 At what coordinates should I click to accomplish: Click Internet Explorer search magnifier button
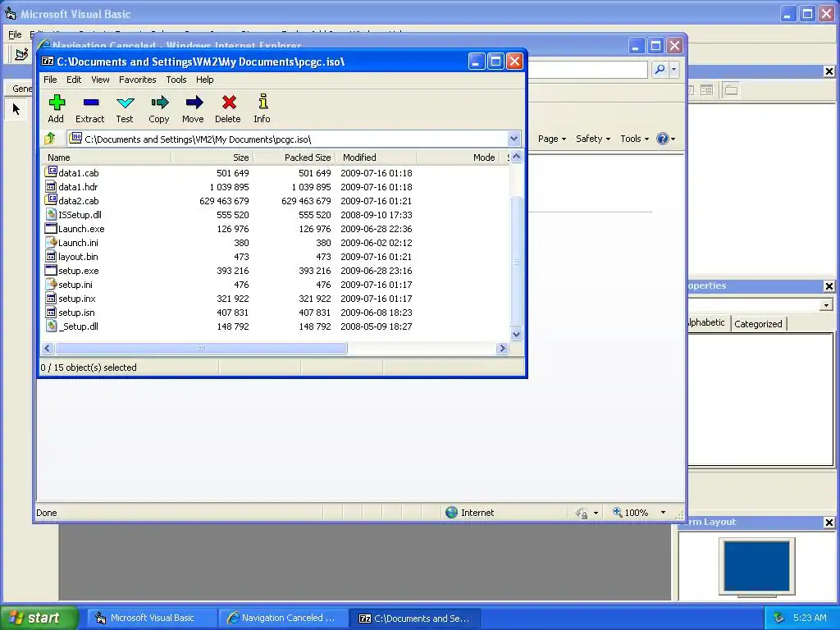coord(660,69)
